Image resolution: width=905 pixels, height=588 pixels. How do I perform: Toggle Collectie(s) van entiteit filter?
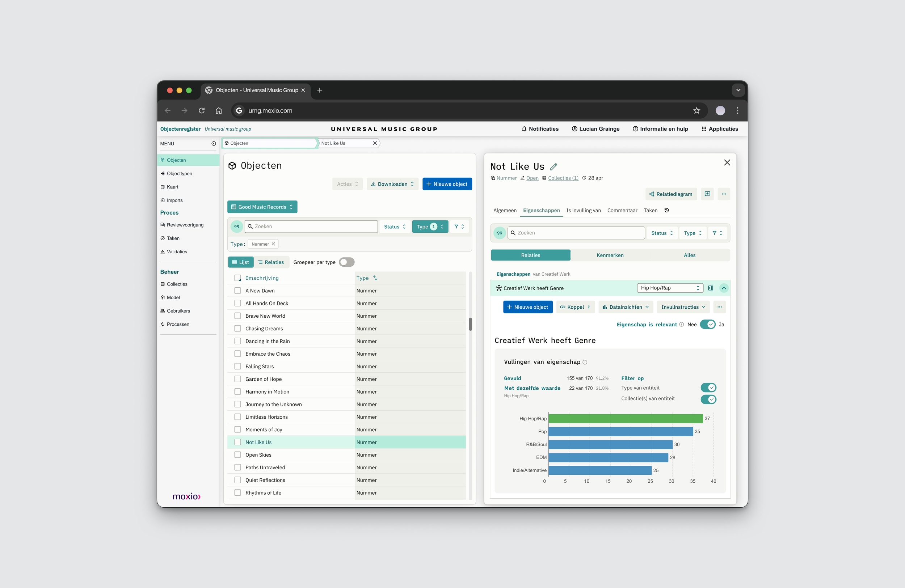click(708, 399)
